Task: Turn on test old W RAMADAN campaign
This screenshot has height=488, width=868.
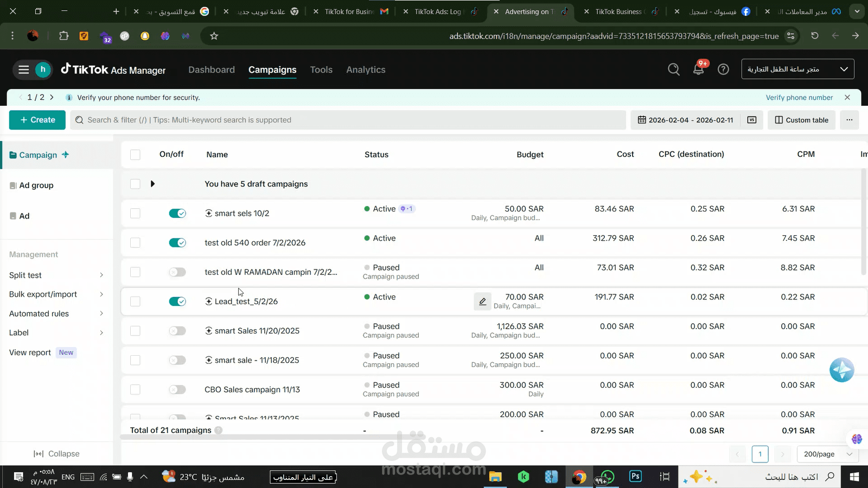Action: coord(177,272)
